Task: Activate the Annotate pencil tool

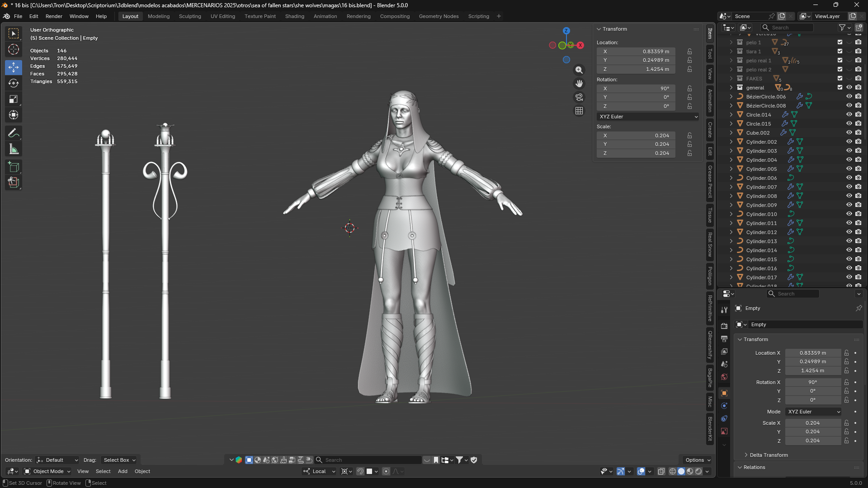Action: (14, 133)
